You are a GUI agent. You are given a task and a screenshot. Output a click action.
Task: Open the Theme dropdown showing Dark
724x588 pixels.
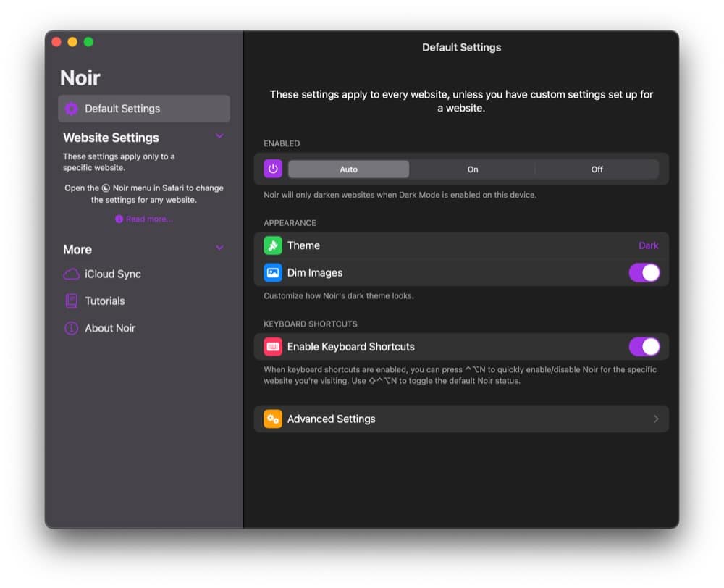[x=648, y=245]
